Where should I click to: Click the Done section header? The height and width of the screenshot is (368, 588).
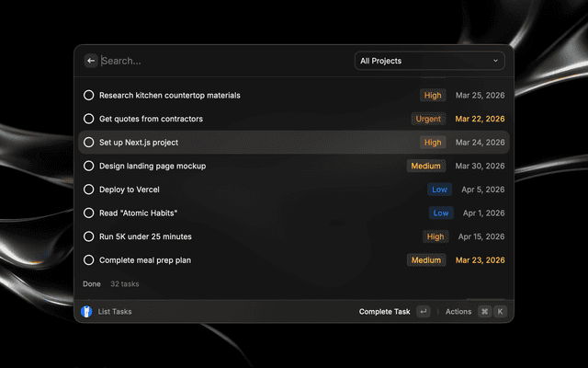(x=92, y=283)
